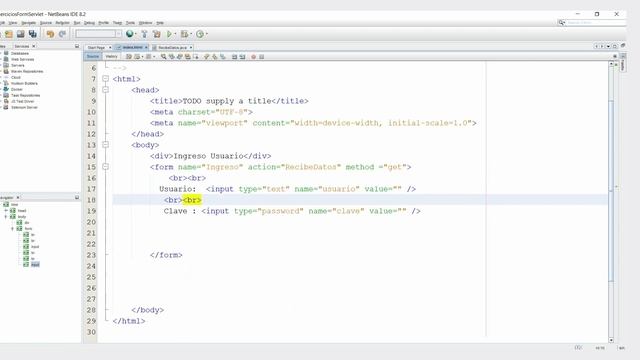Open the Run Project dropdown arrow
This screenshot has width=640, height=360.
tap(176, 34)
